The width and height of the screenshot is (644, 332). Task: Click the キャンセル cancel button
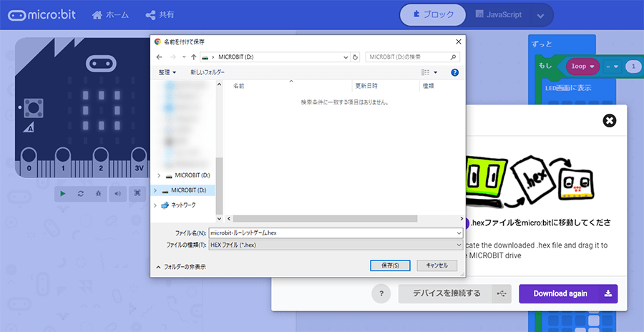click(437, 265)
